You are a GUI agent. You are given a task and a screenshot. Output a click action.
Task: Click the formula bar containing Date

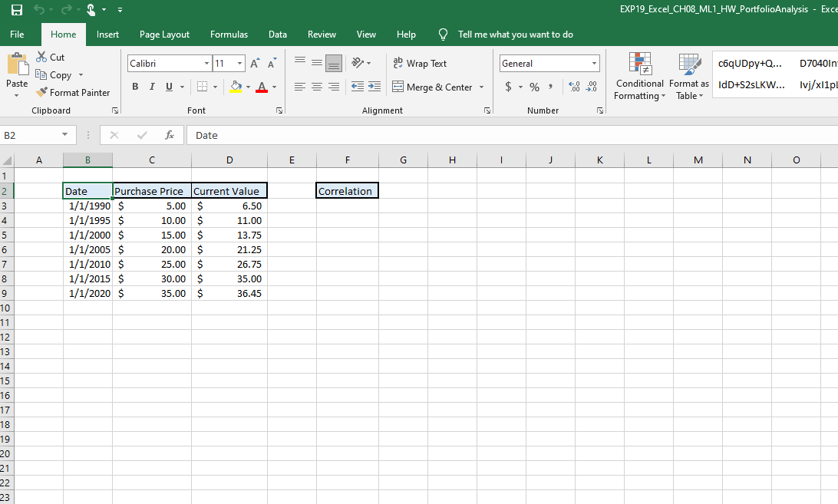click(x=511, y=135)
